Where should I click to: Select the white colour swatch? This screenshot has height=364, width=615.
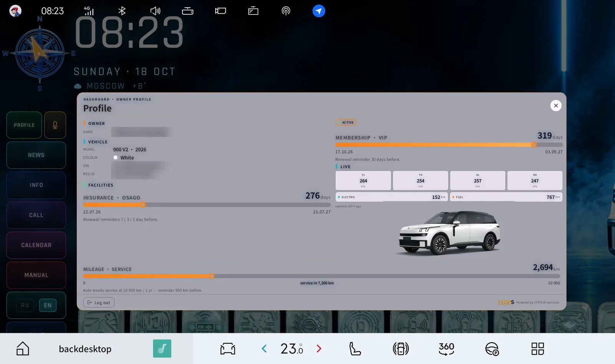115,157
